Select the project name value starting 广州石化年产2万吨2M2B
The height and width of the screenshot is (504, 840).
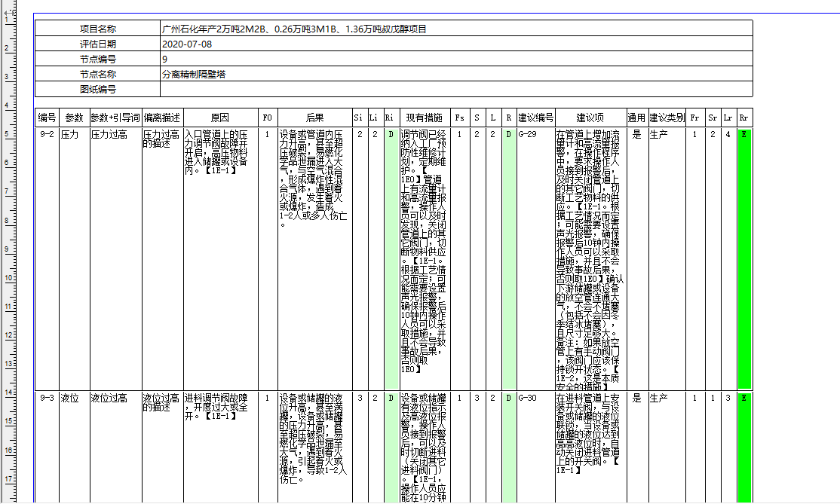294,29
